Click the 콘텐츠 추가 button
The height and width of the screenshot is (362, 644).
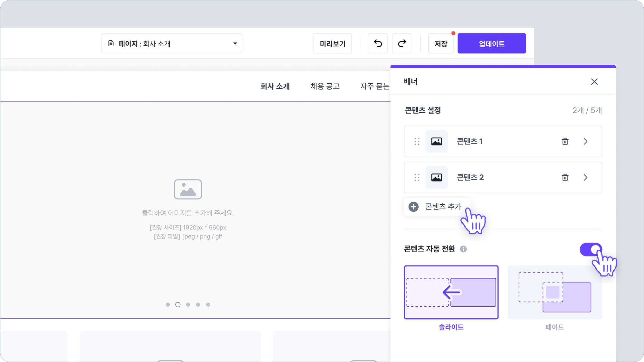pyautogui.click(x=437, y=207)
